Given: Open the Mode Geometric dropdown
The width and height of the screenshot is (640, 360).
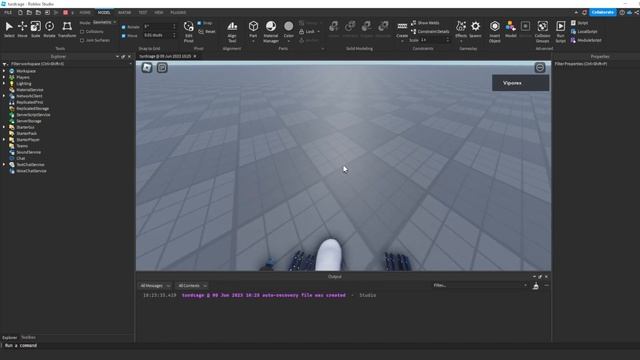Looking at the screenshot, I should (104, 22).
